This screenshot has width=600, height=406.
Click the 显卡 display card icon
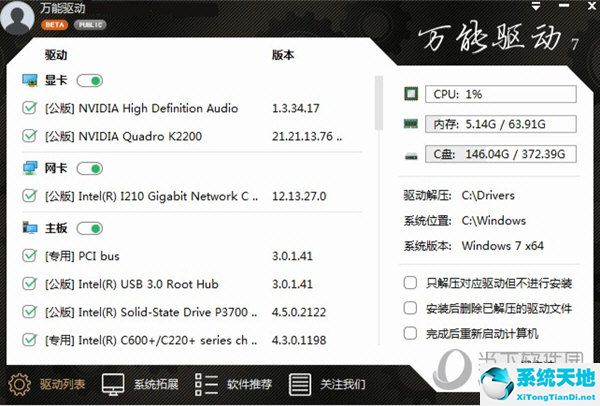30,80
